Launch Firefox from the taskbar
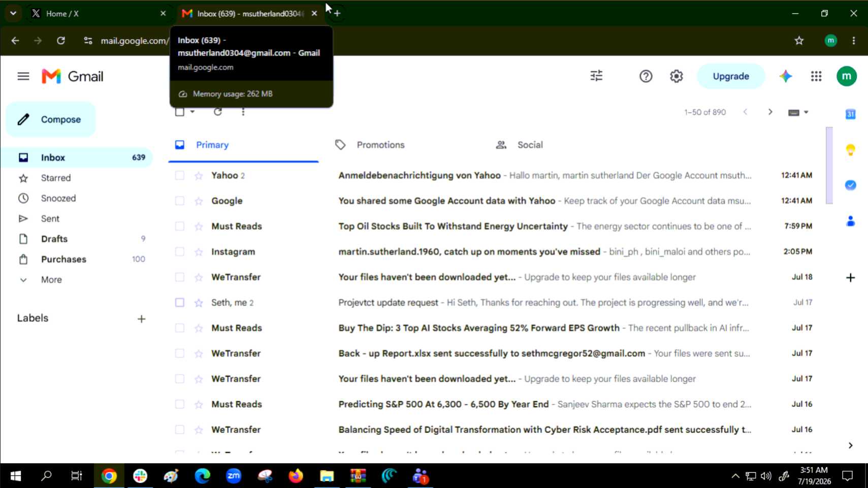Viewport: 868px width, 488px height. (x=296, y=476)
